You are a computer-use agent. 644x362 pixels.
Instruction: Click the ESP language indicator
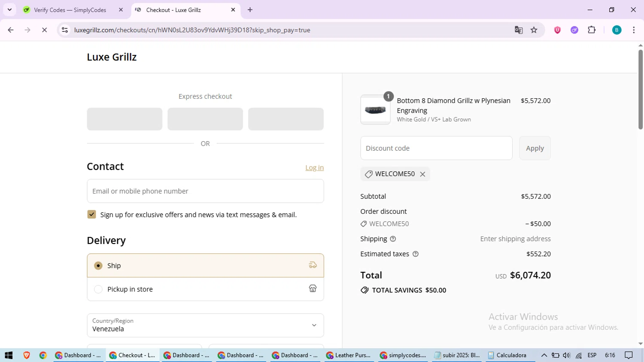click(592, 355)
